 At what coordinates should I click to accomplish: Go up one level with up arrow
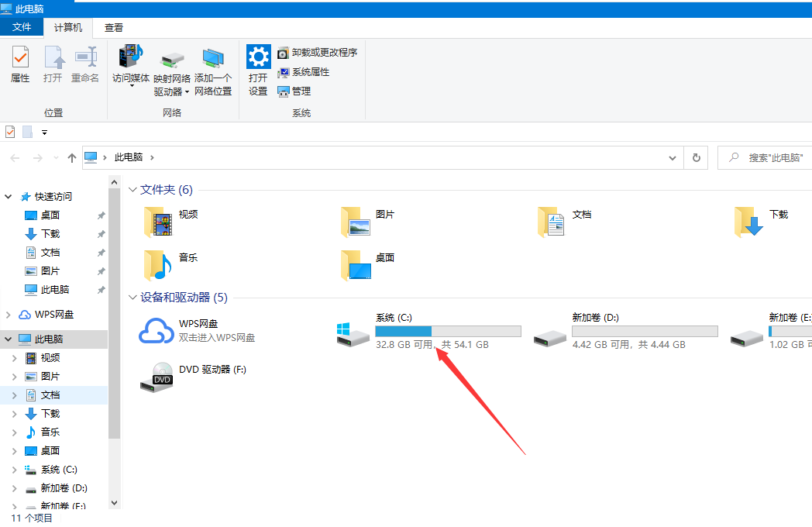click(72, 158)
